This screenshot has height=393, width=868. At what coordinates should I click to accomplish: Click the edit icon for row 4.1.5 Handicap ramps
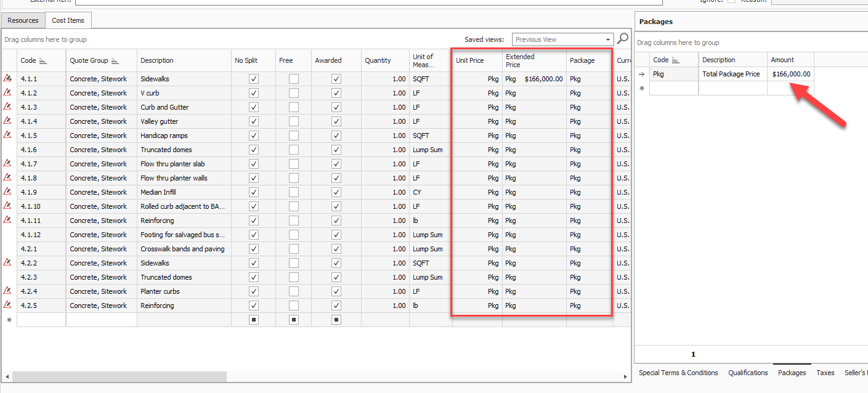(8, 135)
